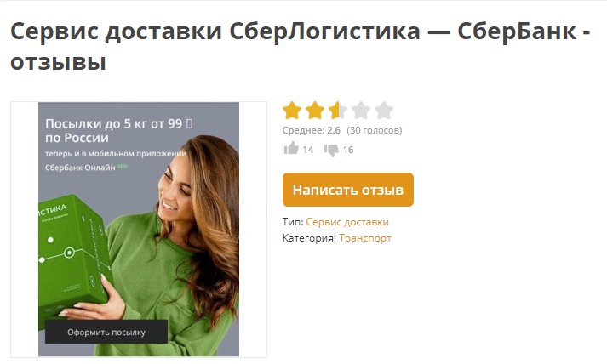Viewport: 607px width, 364px height.
Task: Click the thumbs down icon
Action: [x=331, y=150]
